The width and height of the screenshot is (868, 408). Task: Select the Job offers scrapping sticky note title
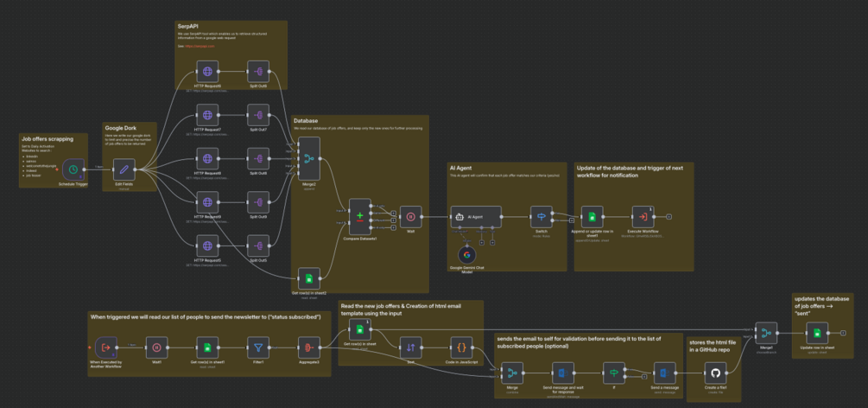pos(48,139)
